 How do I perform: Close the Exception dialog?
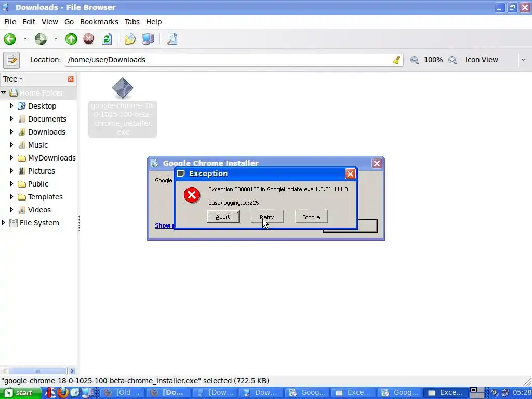click(350, 174)
